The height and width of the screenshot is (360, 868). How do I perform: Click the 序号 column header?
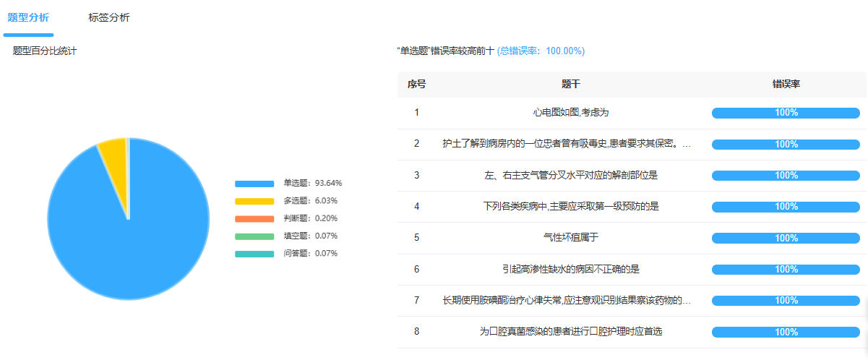(x=416, y=85)
